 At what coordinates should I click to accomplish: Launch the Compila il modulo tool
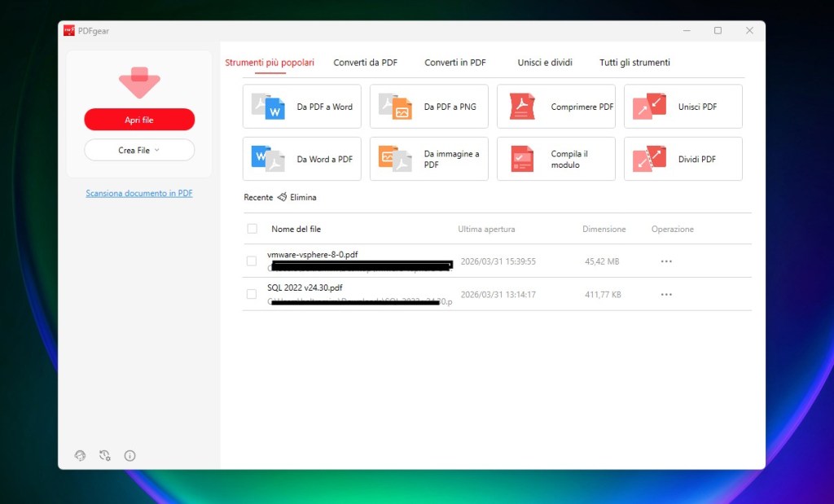(555, 159)
